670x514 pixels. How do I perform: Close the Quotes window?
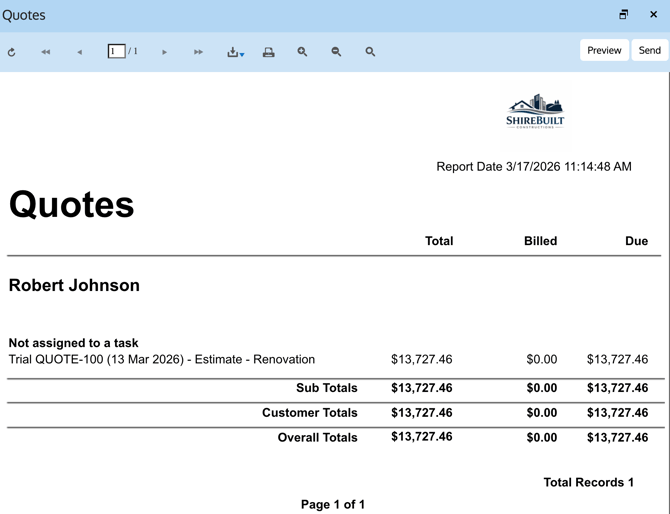tap(653, 15)
